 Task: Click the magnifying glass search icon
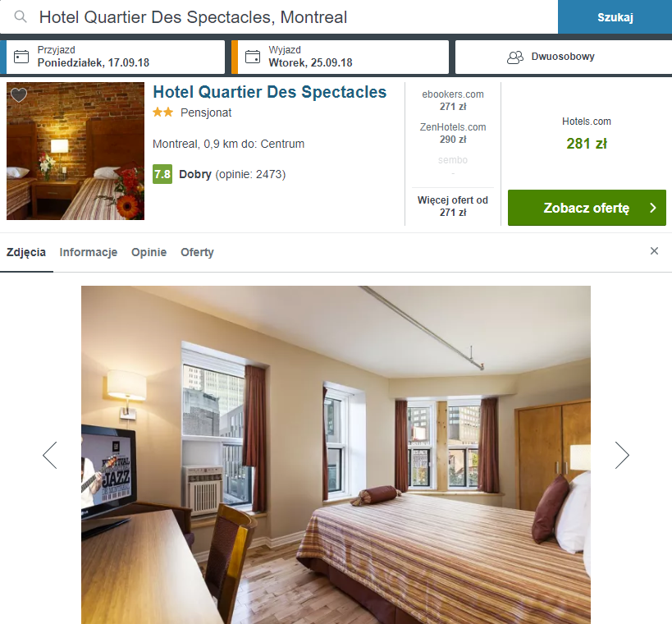(x=21, y=16)
